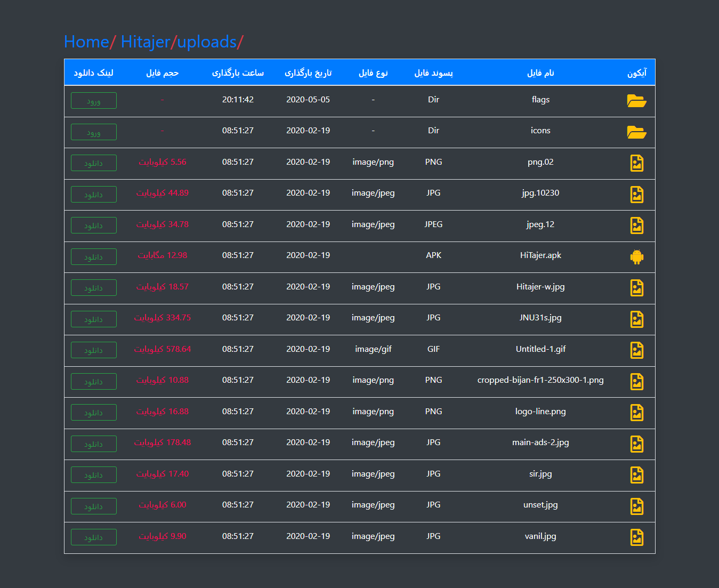Download JNU31s.jpg with its دانلود button
Viewport: 719px width, 588px height.
point(94,319)
